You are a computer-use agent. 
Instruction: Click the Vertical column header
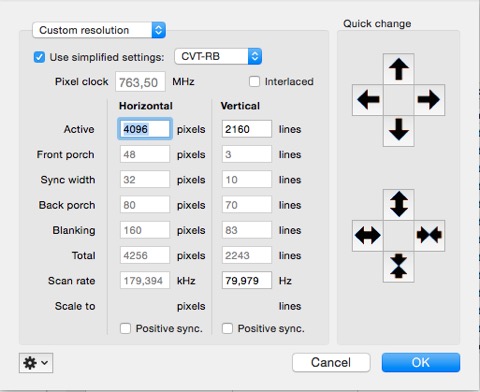[240, 106]
